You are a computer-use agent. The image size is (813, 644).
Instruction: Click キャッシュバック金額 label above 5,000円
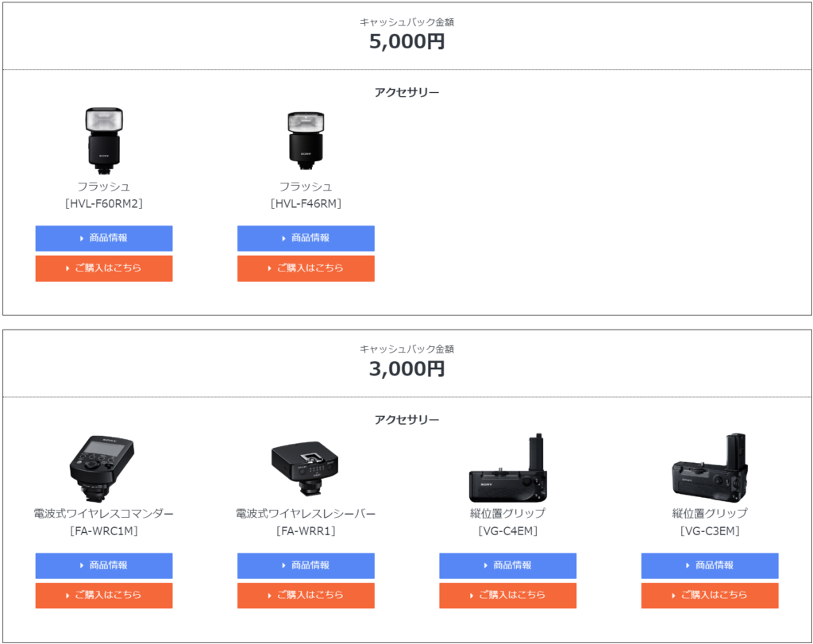[x=407, y=21]
